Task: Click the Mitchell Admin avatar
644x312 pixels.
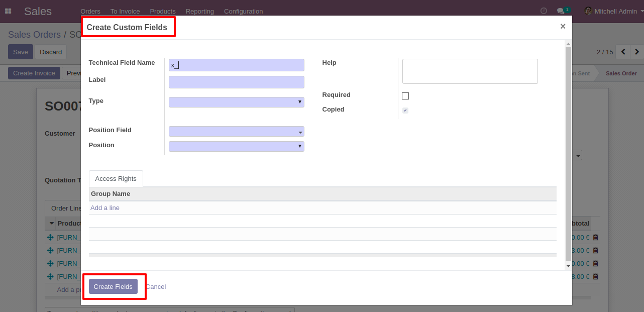Action: (x=588, y=11)
